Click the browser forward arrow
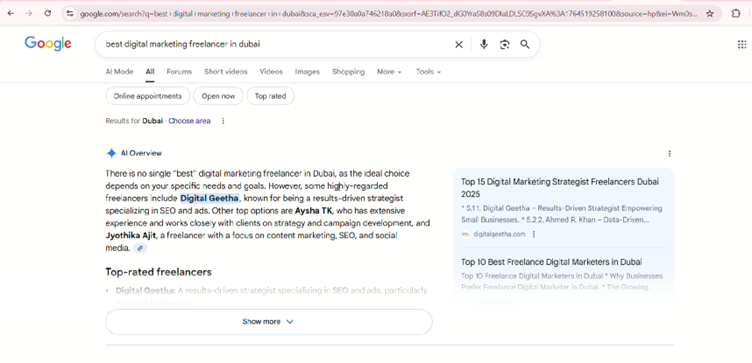Viewport: 752px width, 363px height. 29,13
